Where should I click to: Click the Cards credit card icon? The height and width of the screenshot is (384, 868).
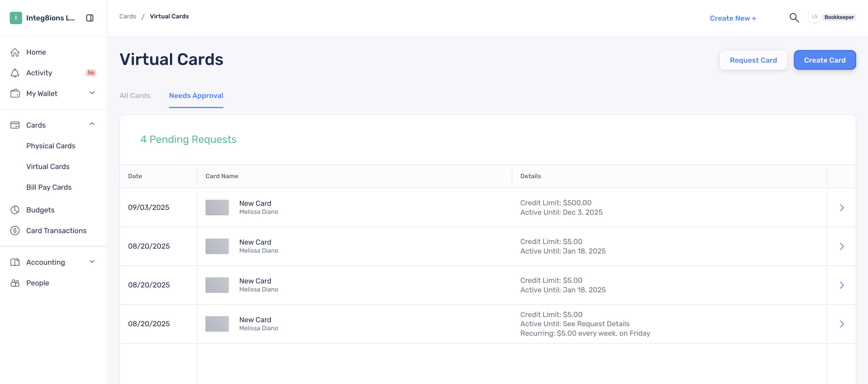tap(15, 125)
